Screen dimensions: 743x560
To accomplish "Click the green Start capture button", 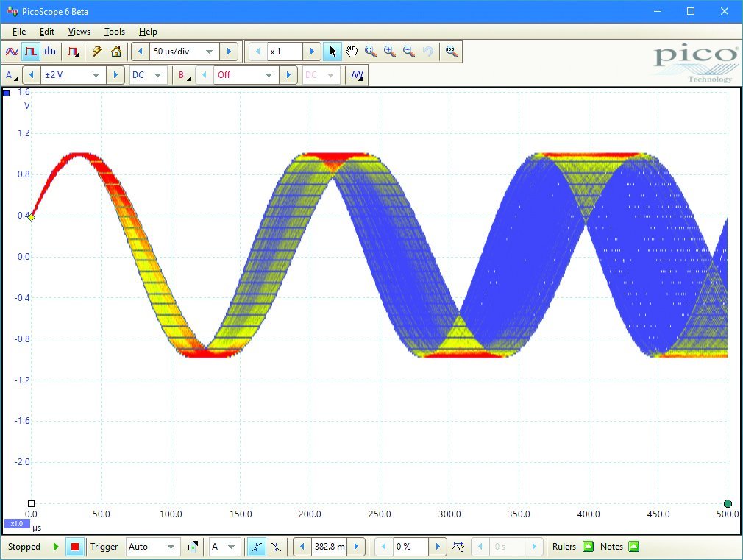I will (56, 547).
